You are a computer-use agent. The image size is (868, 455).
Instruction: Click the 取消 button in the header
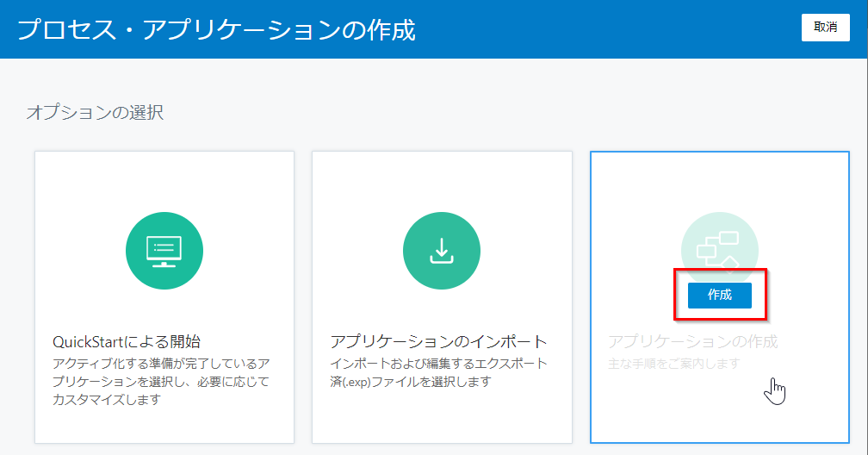[825, 27]
